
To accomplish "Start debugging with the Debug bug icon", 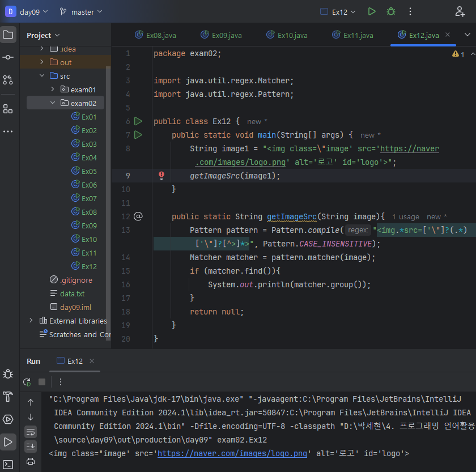I will pos(390,11).
